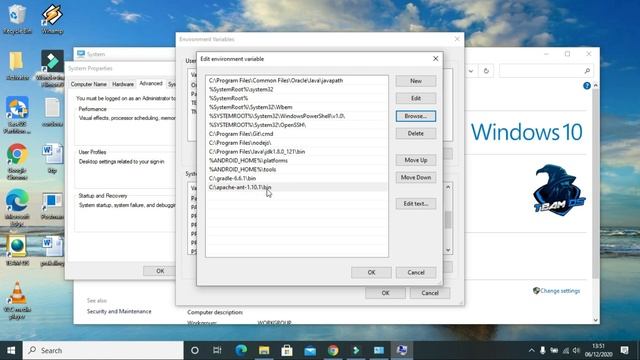The width and height of the screenshot is (640, 360).
Task: Open Microsoft Edge desktop shortcut
Action: coord(17,207)
